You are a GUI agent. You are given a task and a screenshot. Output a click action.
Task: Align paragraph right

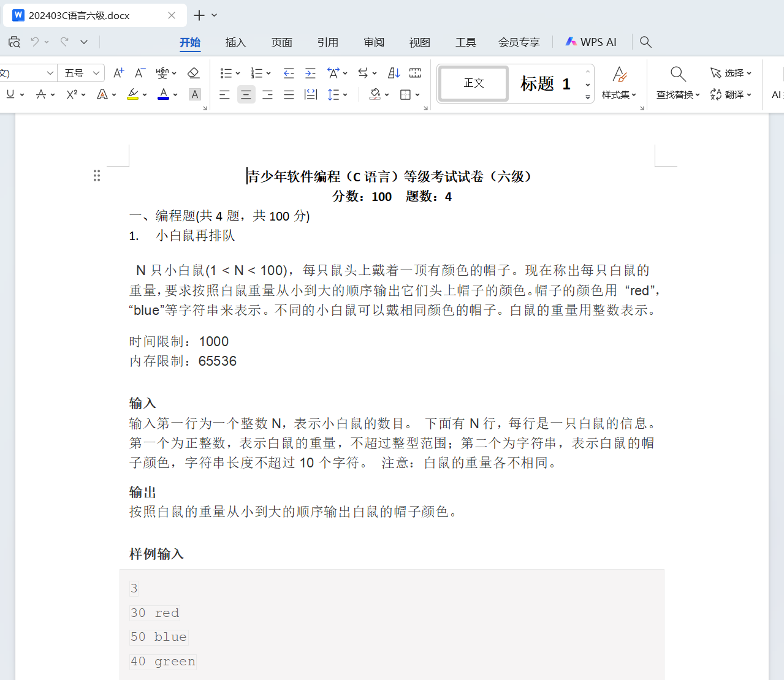[x=267, y=94]
